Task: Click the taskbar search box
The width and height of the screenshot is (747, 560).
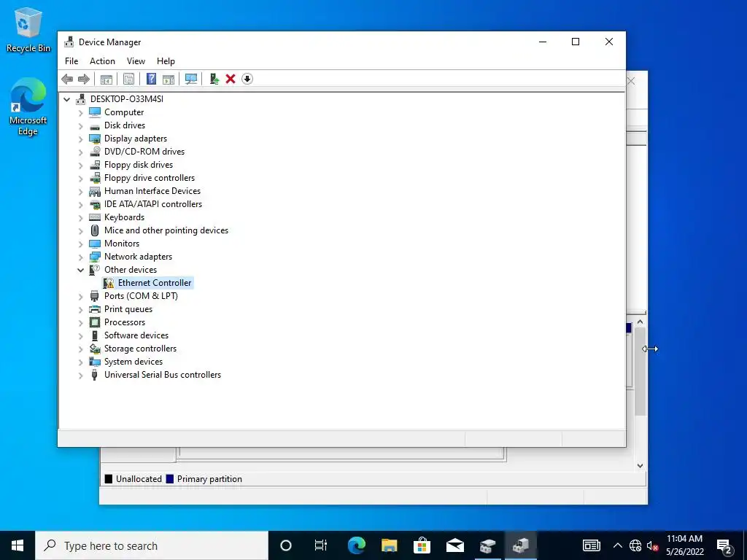Action: click(x=152, y=545)
